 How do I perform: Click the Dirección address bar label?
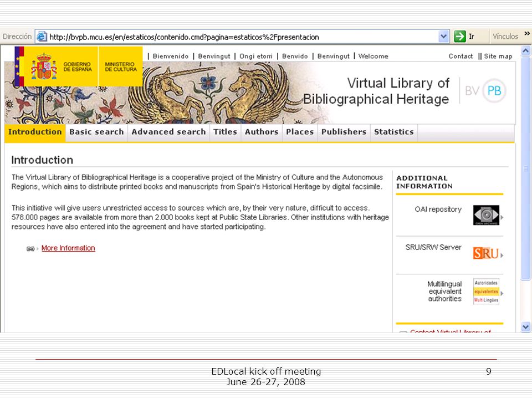pyautogui.click(x=17, y=37)
